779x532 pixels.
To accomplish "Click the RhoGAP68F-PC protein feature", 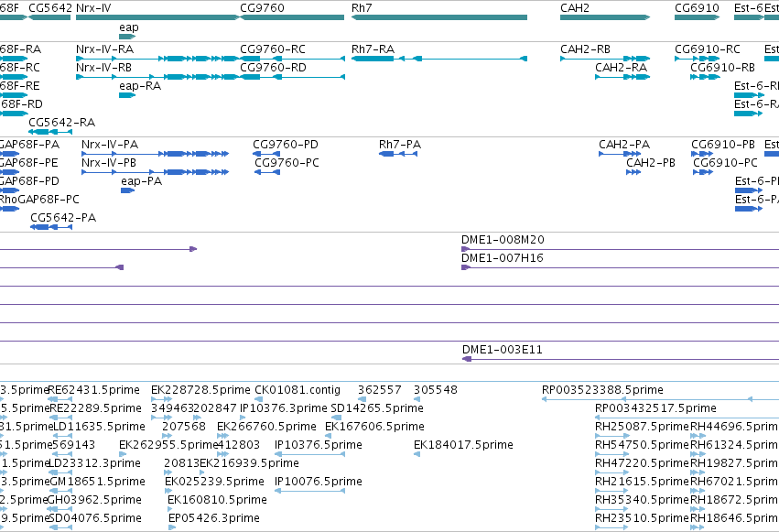I will 9,209.
